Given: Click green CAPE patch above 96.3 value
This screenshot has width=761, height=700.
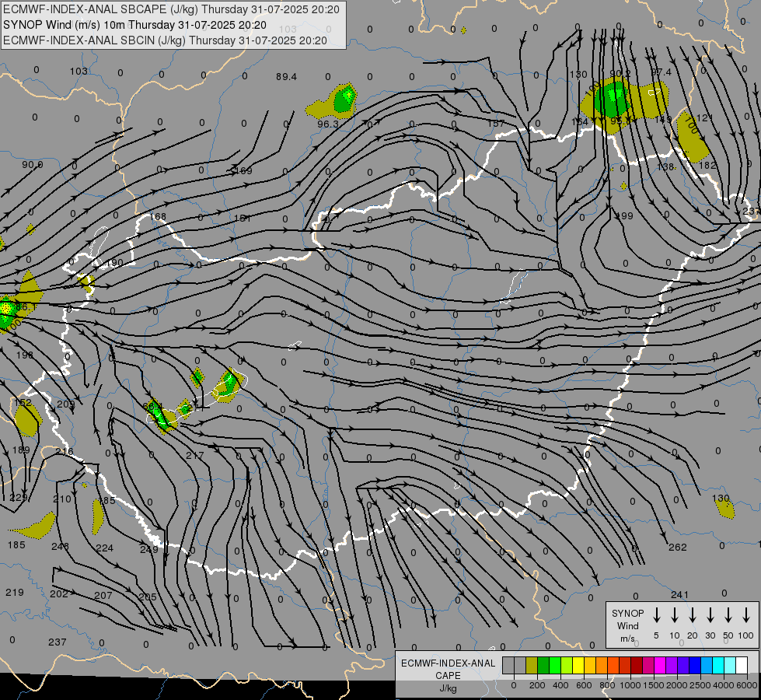Looking at the screenshot, I should tap(345, 98).
